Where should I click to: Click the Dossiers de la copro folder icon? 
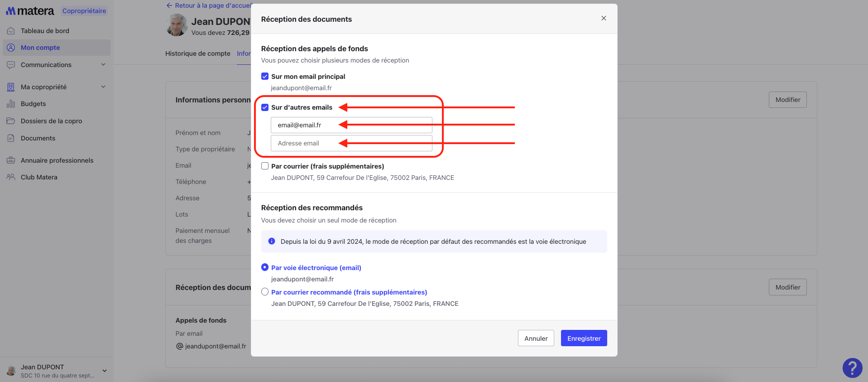(11, 121)
